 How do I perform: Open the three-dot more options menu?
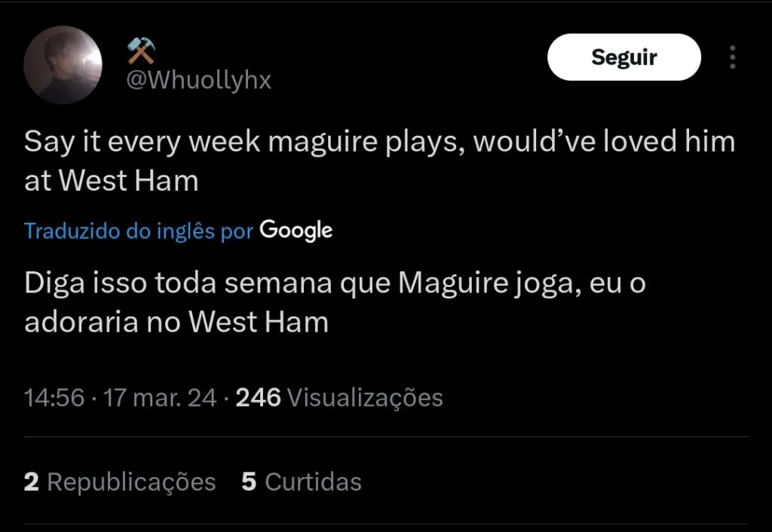pos(732,57)
